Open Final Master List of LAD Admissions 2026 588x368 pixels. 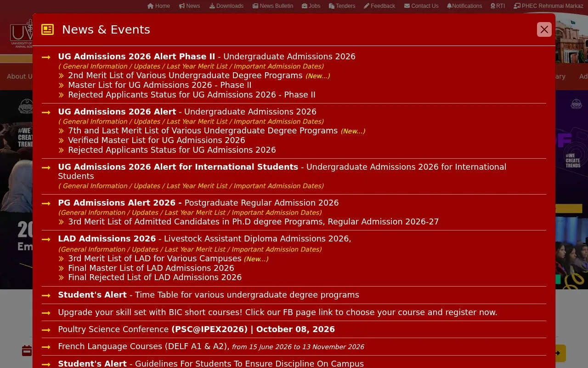[x=151, y=268]
